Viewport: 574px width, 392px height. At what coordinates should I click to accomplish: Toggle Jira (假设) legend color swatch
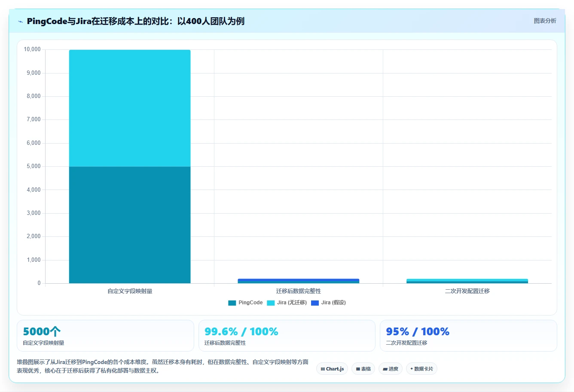[315, 303]
